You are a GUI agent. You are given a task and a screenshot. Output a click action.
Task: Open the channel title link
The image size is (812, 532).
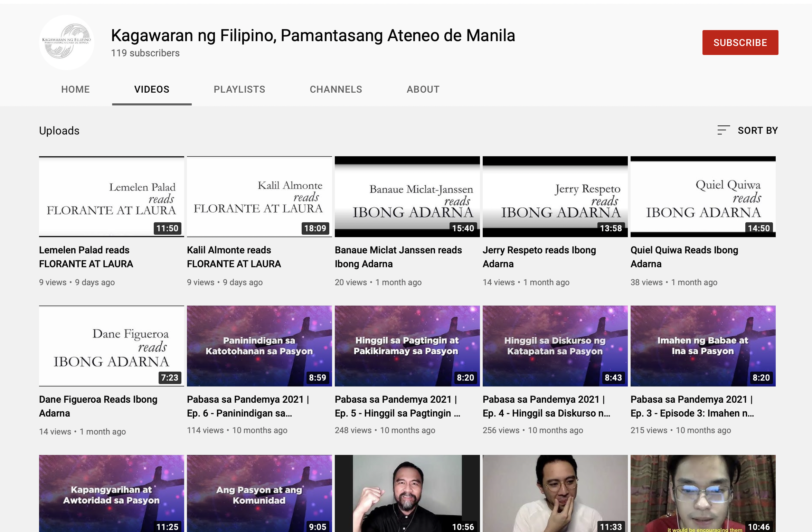pos(313,35)
